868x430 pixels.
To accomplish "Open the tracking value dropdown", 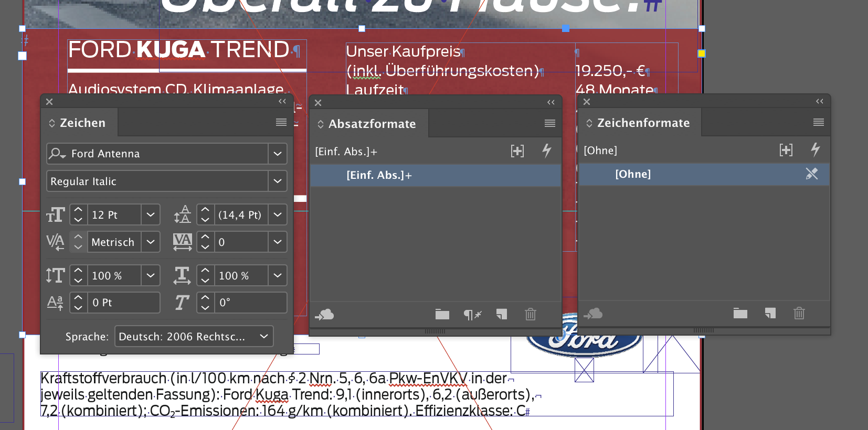I will click(278, 242).
